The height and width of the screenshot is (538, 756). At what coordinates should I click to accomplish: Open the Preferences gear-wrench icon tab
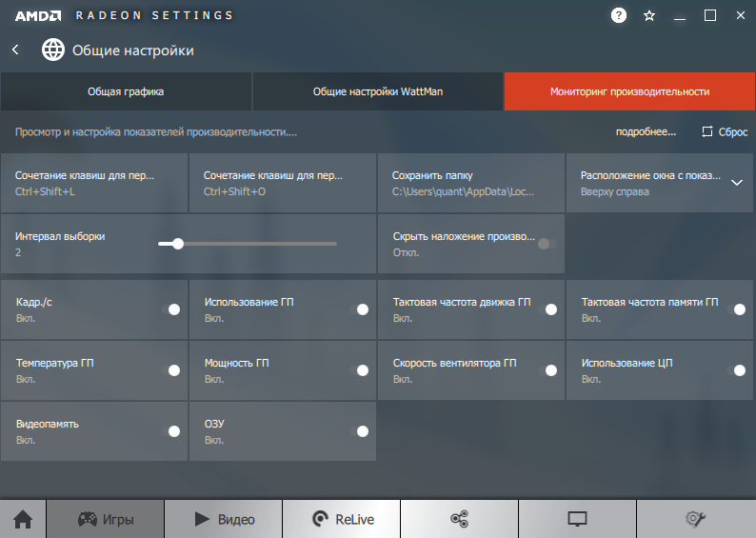[x=695, y=519]
